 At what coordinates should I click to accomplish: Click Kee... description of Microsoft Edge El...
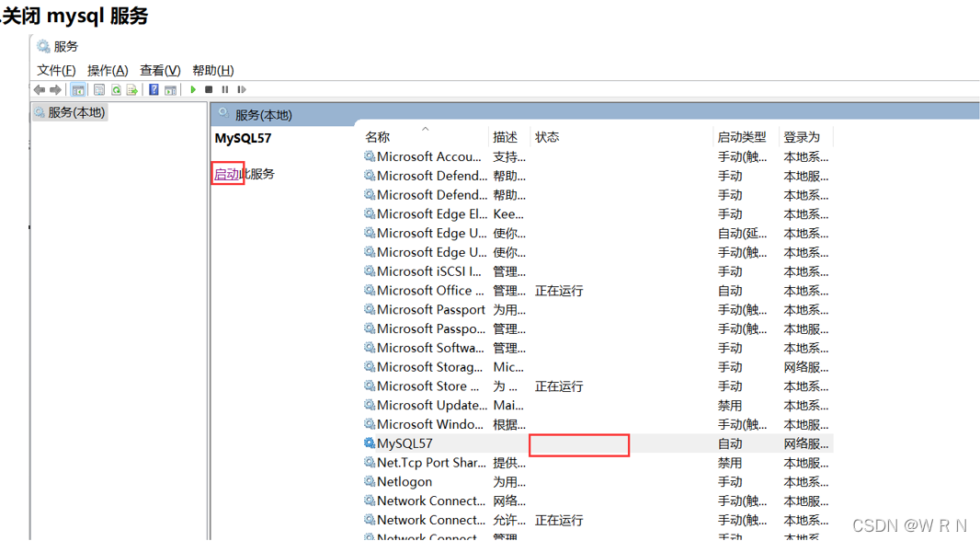pyautogui.click(x=508, y=213)
